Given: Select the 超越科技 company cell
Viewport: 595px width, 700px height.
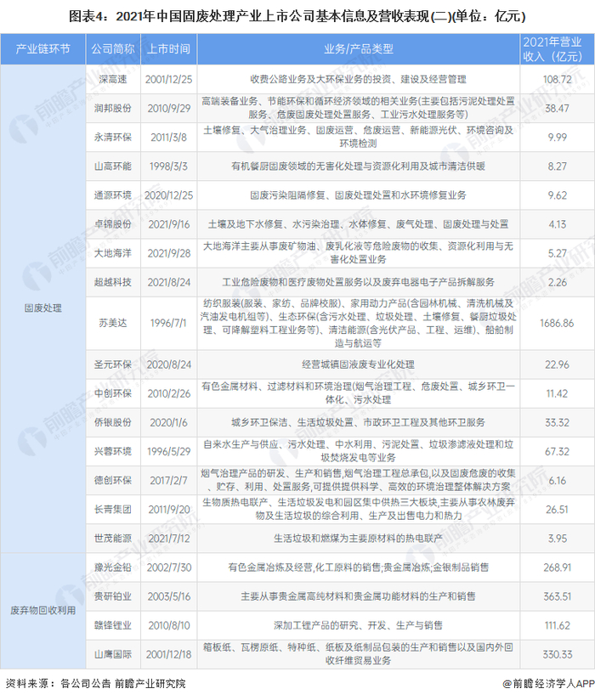Looking at the screenshot, I should 113,282.
